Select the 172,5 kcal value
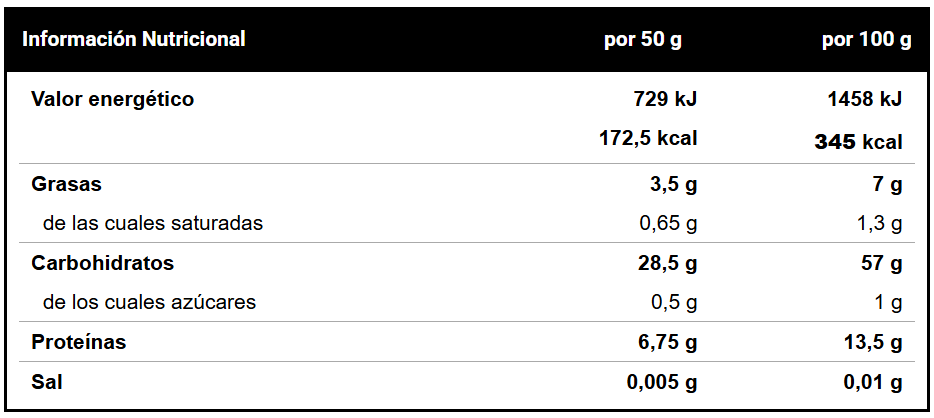The width and height of the screenshot is (934, 418). coord(648,138)
